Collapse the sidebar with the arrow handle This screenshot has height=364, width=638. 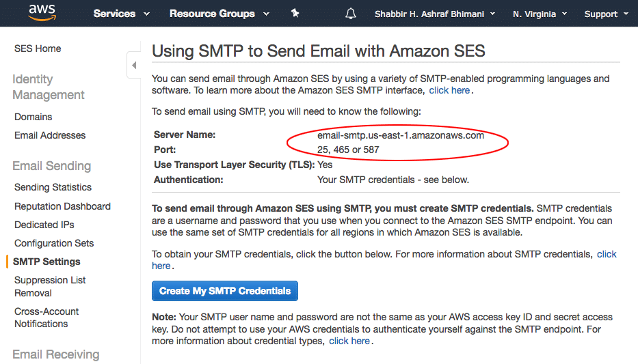tap(134, 65)
